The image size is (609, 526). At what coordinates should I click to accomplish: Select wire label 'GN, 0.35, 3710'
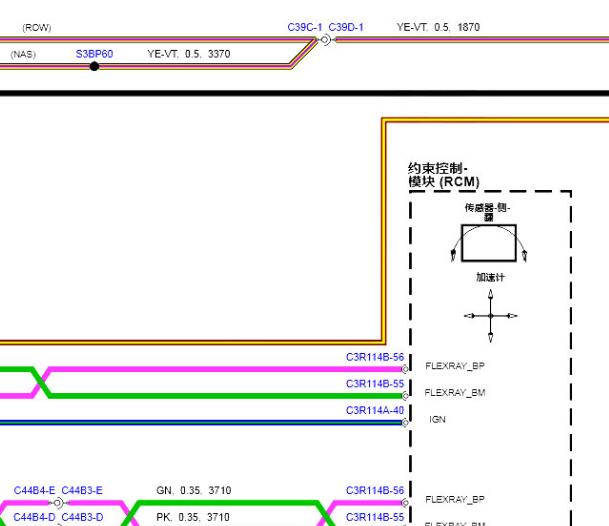(x=194, y=491)
